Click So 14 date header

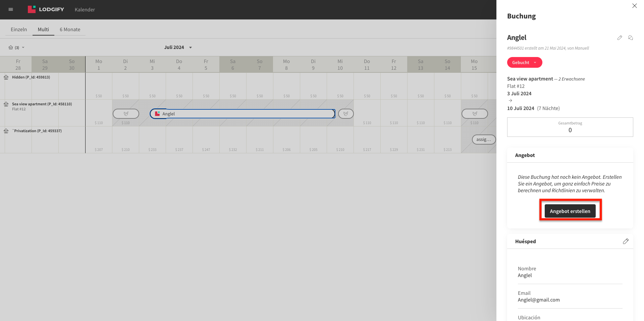[x=447, y=64]
